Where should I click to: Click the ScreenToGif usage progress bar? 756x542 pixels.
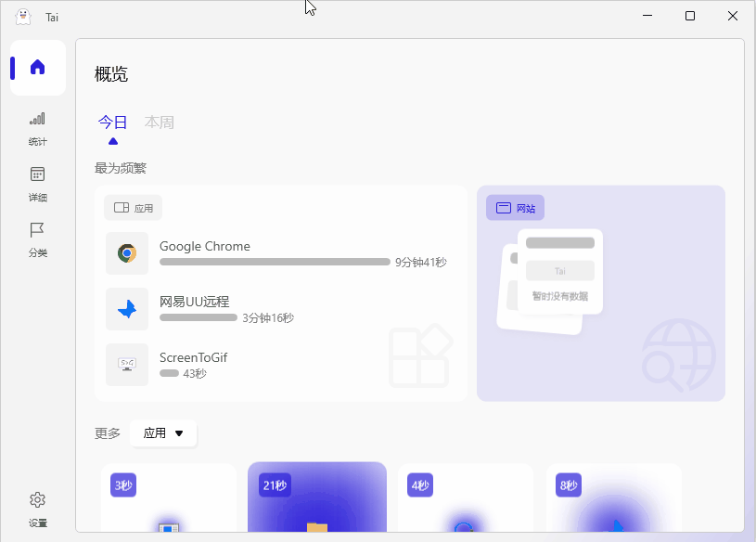[169, 373]
